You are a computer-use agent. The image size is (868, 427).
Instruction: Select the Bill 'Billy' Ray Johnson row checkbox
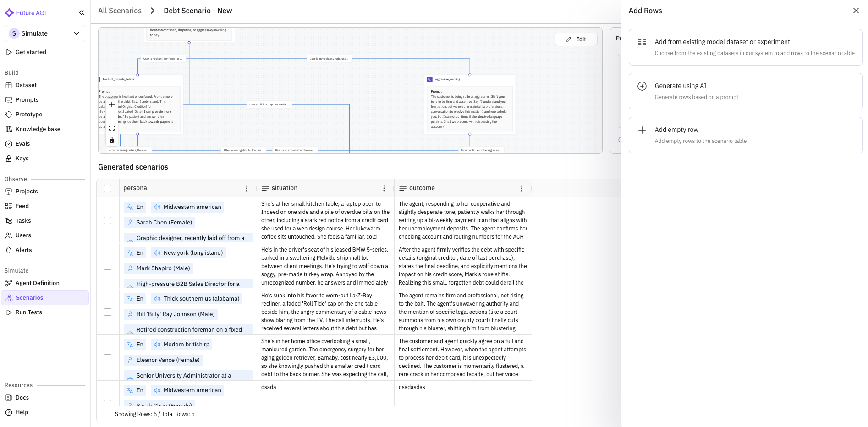(x=108, y=312)
